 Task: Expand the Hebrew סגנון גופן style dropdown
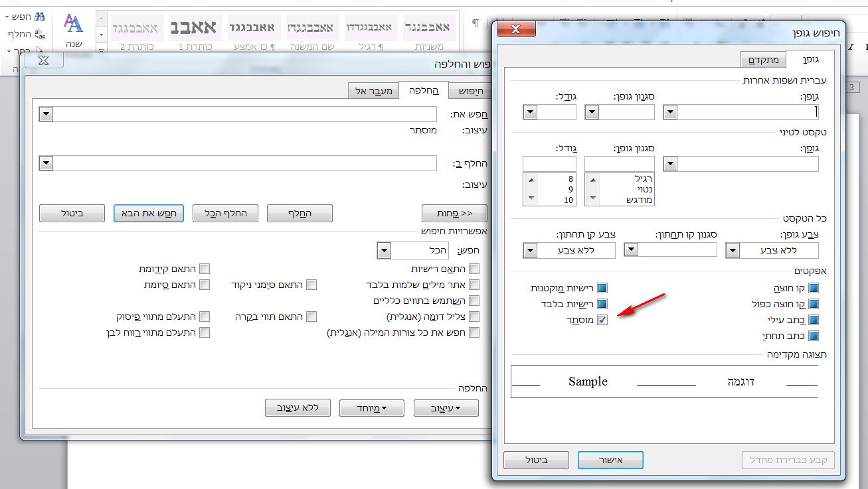(592, 112)
